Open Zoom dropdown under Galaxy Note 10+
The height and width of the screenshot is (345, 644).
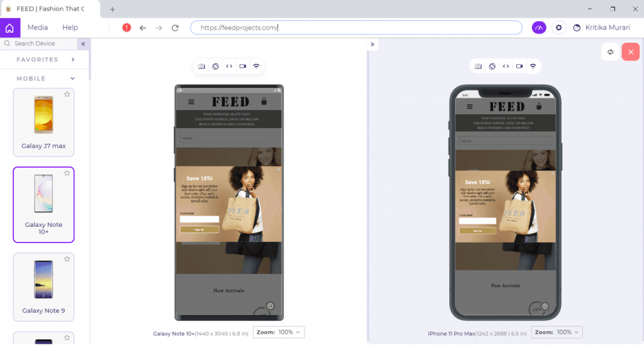tap(279, 332)
